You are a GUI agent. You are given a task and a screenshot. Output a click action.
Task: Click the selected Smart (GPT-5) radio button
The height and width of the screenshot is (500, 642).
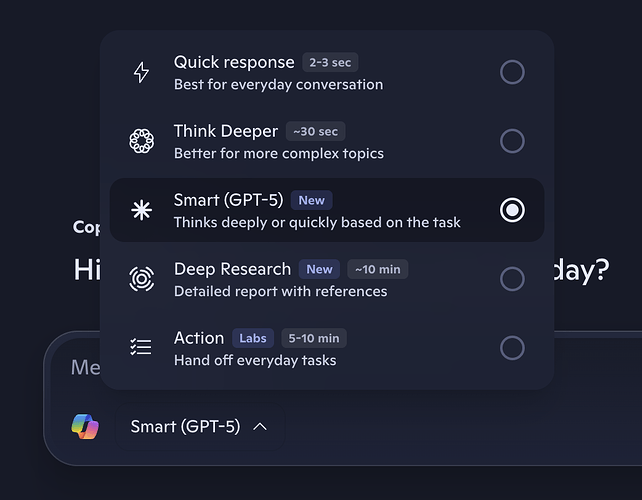coord(511,210)
